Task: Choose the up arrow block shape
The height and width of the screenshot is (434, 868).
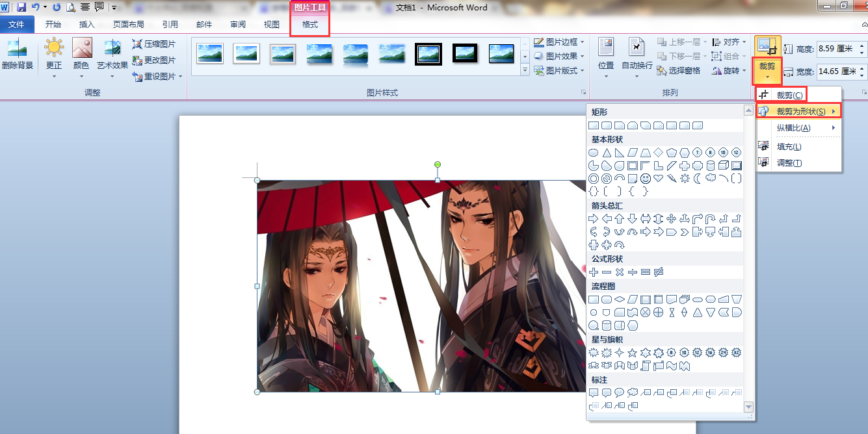Action: coord(619,219)
